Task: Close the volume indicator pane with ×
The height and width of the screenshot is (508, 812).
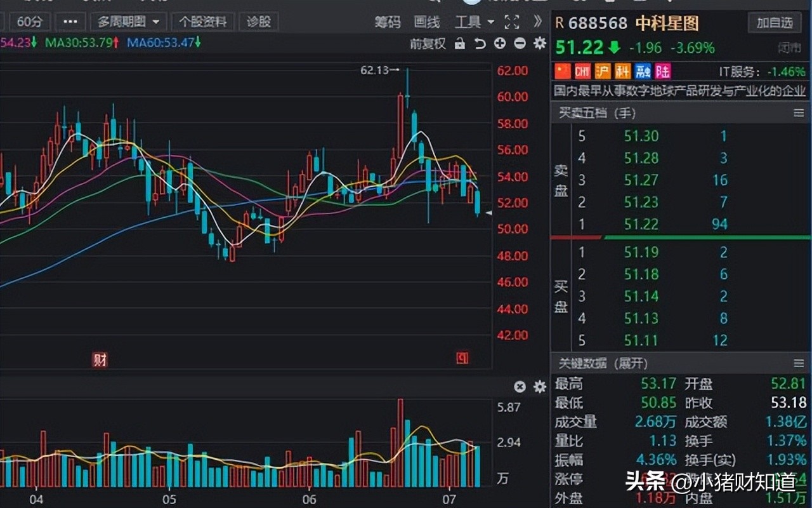Action: 520,387
